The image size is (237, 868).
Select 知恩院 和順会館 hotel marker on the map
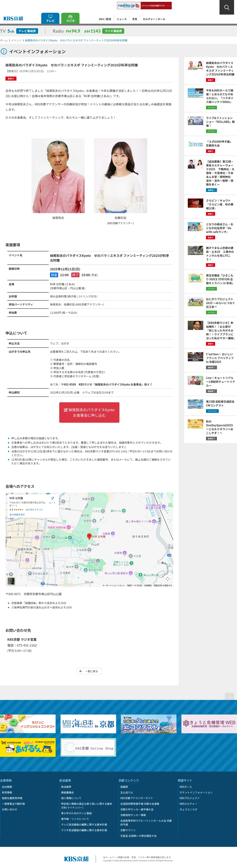point(69,527)
